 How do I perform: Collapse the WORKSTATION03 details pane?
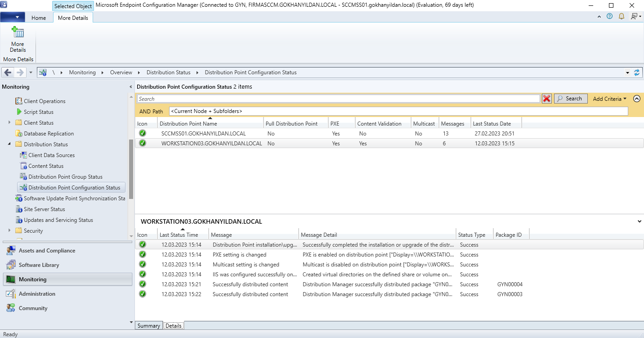click(640, 221)
